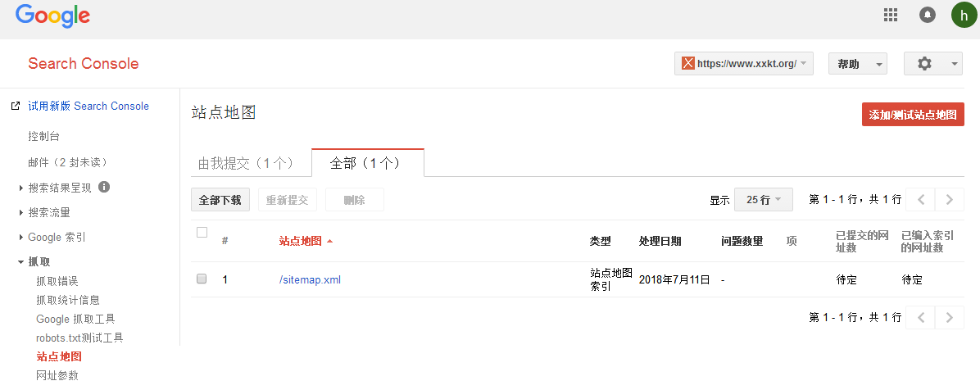The height and width of the screenshot is (390, 980).
Task: Open the /sitemap.xml link
Action: pyautogui.click(x=310, y=279)
